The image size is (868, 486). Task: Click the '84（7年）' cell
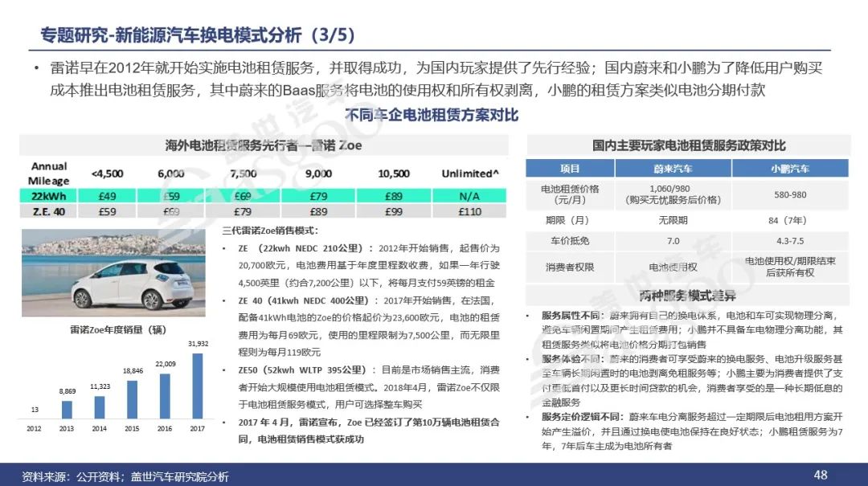tap(790, 220)
